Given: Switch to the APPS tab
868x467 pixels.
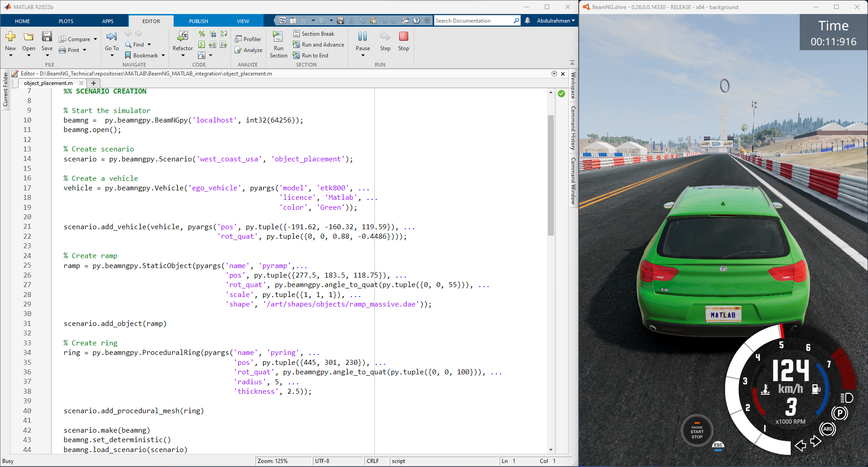Looking at the screenshot, I should (108, 21).
